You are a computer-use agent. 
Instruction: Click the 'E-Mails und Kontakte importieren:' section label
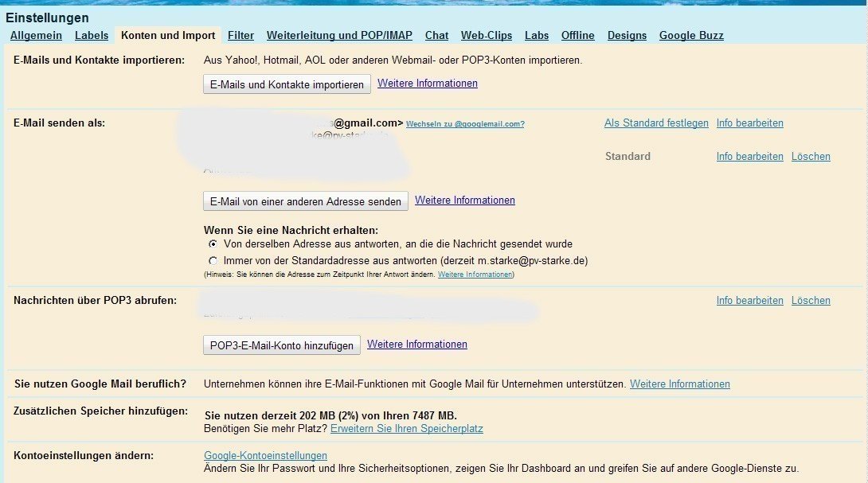pos(99,60)
